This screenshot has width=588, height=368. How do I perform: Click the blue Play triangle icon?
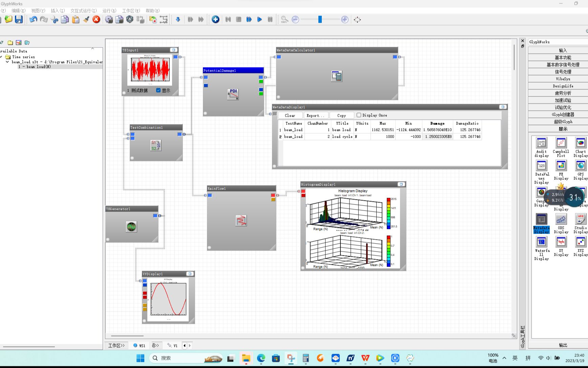pos(259,19)
